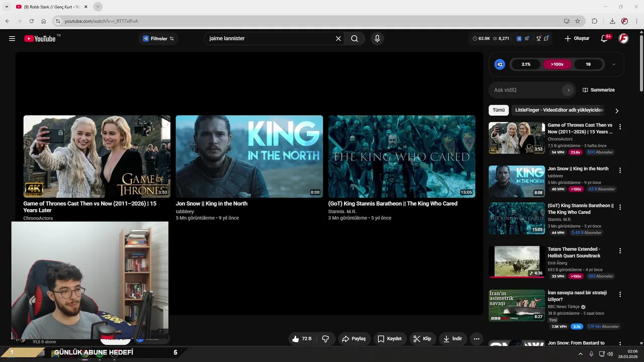The height and width of the screenshot is (362, 644).
Task: Reload the page in the browser
Action: 31,21
